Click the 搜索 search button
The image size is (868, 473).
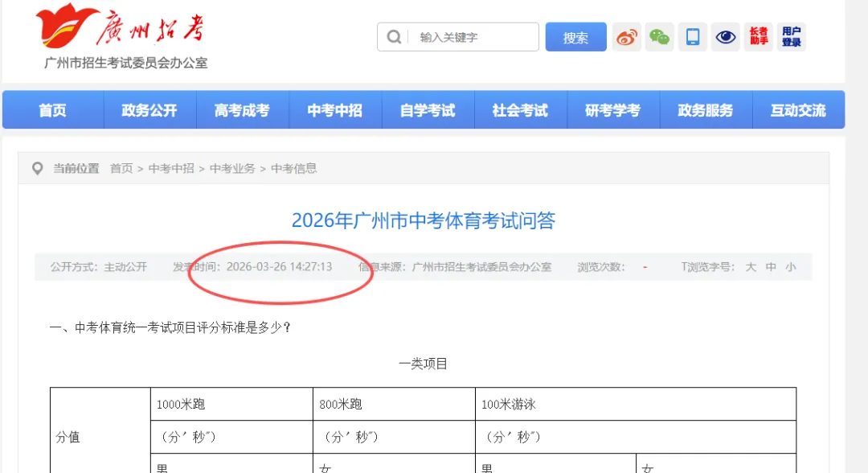coord(575,36)
